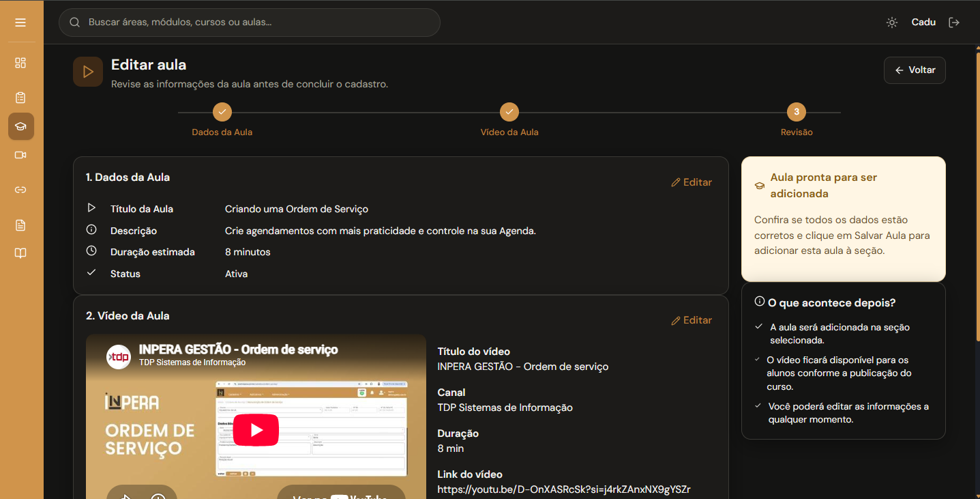Edit the Vídeo da Aula section
Screen dimensions: 980x499
[692, 320]
